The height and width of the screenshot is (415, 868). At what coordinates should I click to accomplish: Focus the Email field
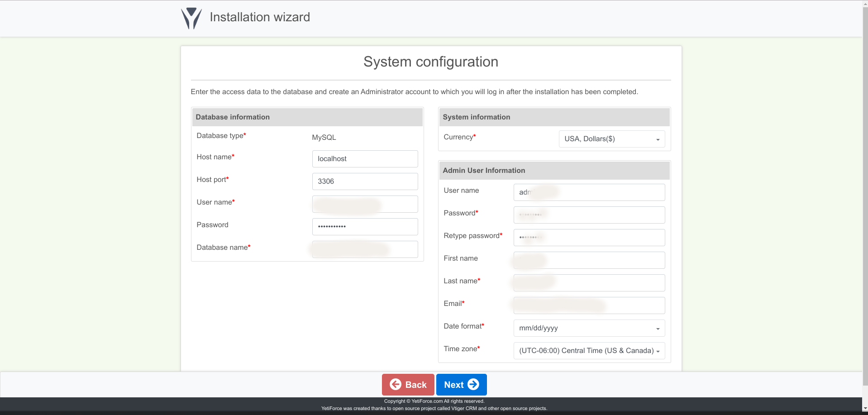click(x=589, y=305)
